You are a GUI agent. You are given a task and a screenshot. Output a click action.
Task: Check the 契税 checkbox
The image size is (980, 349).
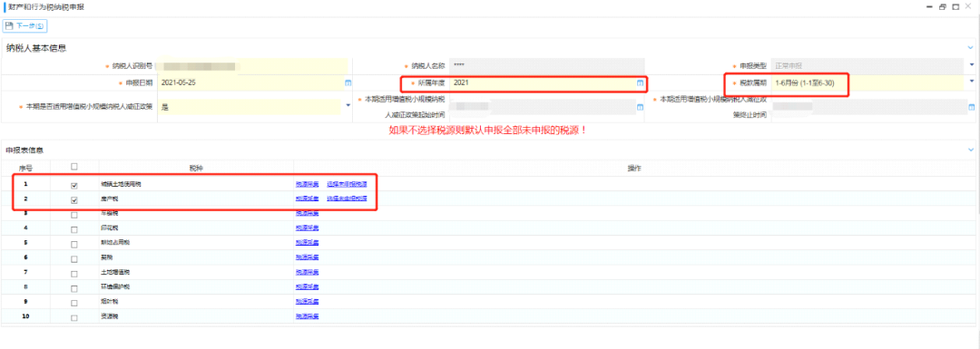pyautogui.click(x=75, y=258)
